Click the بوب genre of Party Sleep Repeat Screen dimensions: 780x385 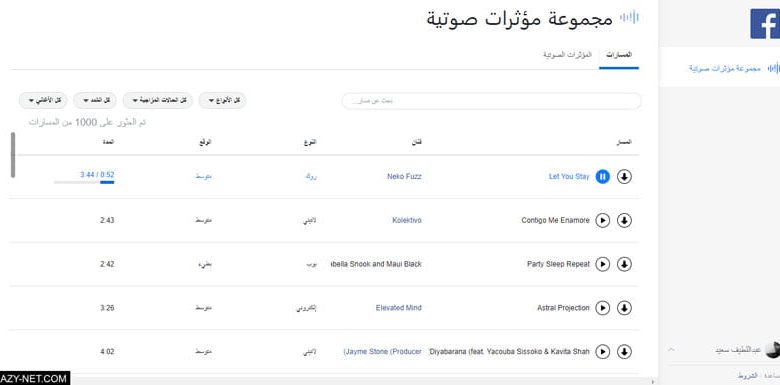point(311,264)
